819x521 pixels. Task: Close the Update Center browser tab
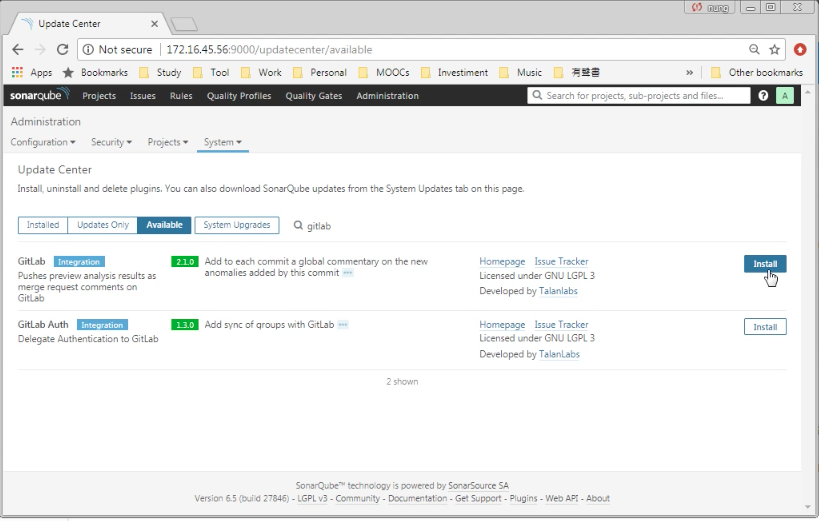click(154, 24)
